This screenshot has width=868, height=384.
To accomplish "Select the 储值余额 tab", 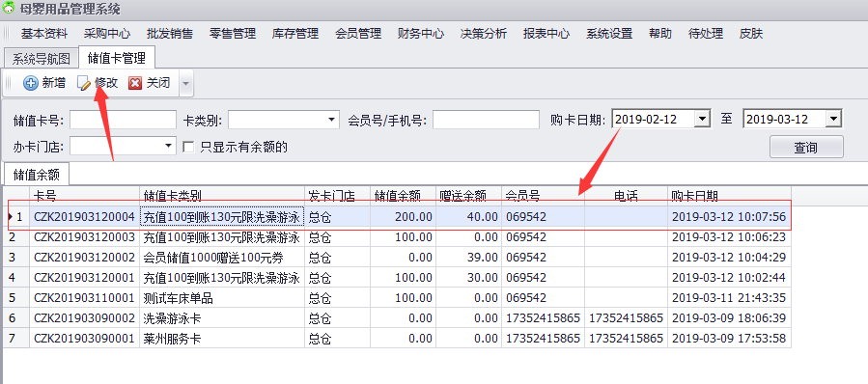I will [x=37, y=175].
